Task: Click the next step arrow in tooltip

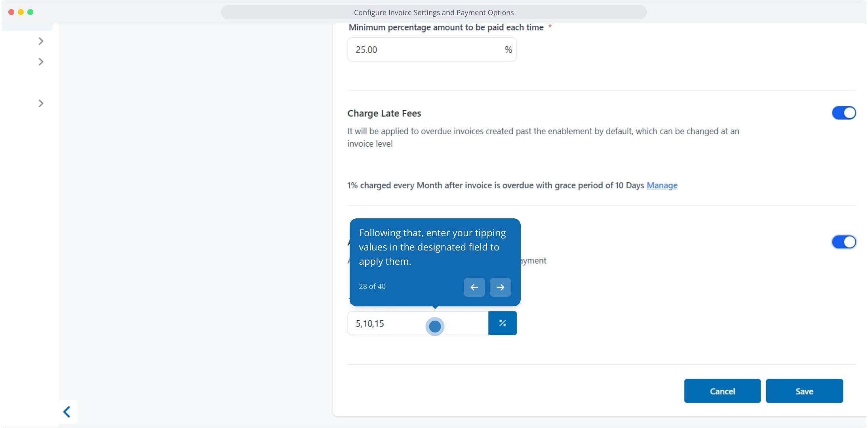Action: coord(500,287)
